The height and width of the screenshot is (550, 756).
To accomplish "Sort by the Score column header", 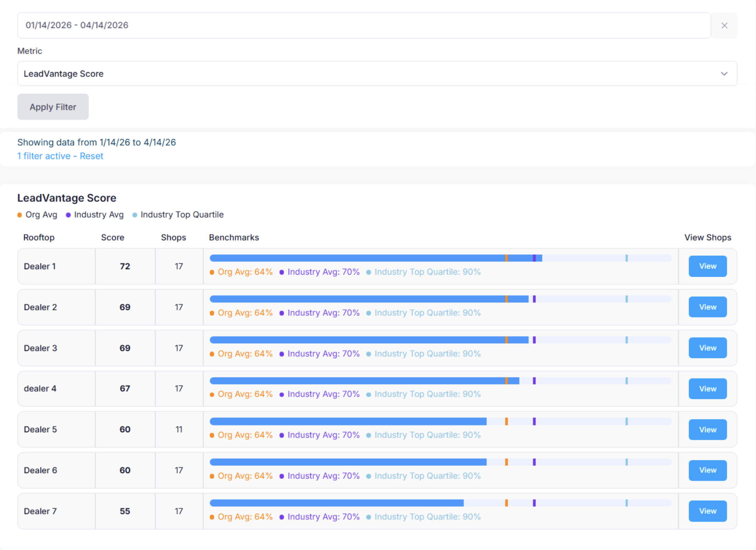I will pyautogui.click(x=112, y=237).
